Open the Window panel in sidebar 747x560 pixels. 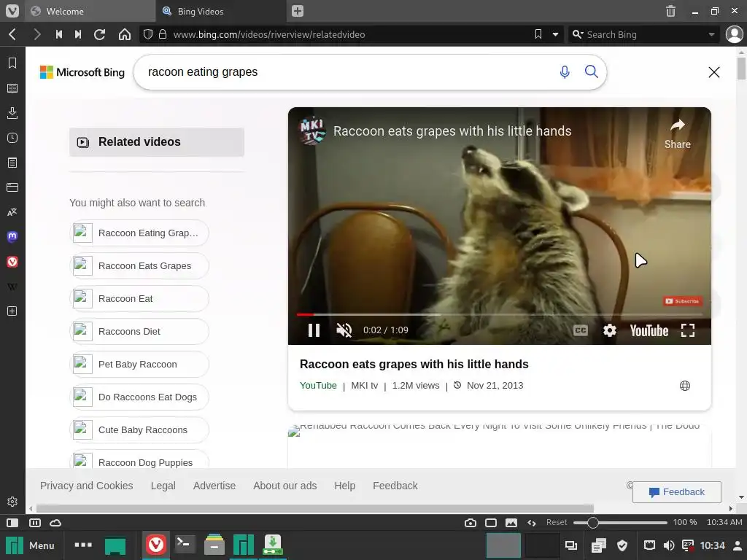[12, 187]
